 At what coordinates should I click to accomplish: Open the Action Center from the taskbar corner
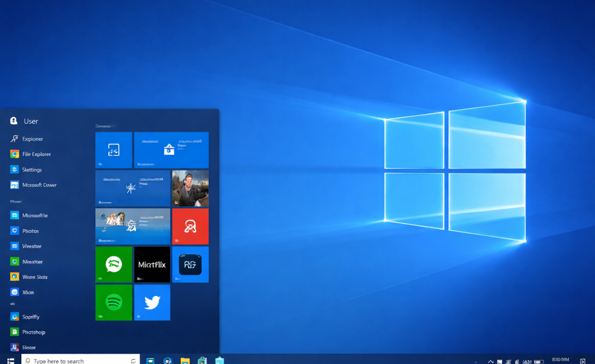click(583, 359)
